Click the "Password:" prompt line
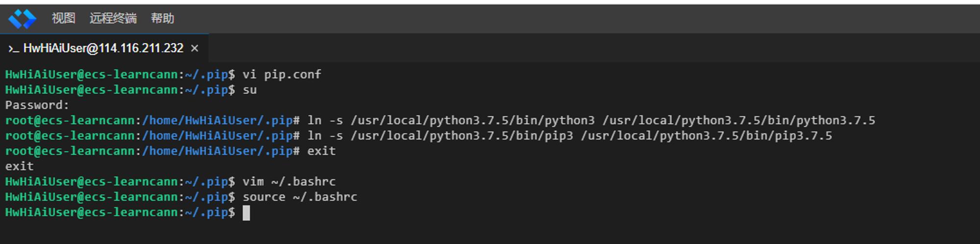Image resolution: width=980 pixels, height=244 pixels. 37,105
